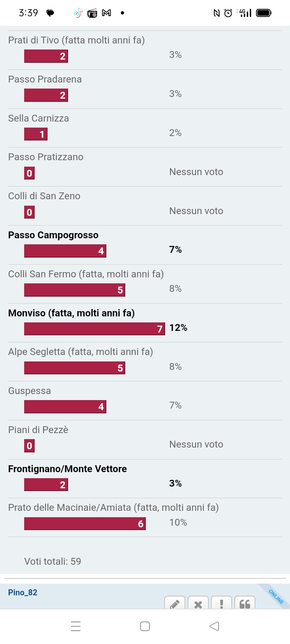Tap the Android home square icon
Screen dimensions: 290x644
tap(145, 626)
